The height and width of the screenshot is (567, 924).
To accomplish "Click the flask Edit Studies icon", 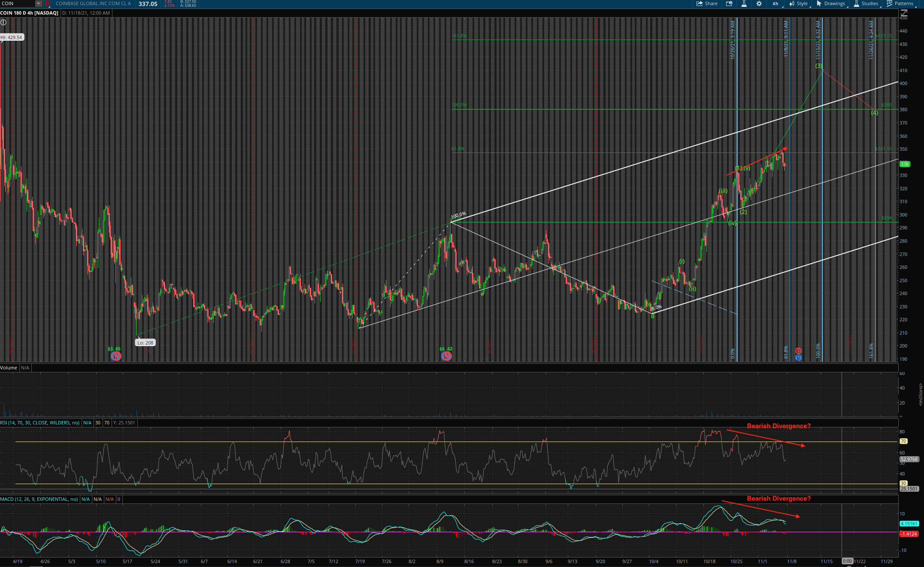I will coord(744,3).
